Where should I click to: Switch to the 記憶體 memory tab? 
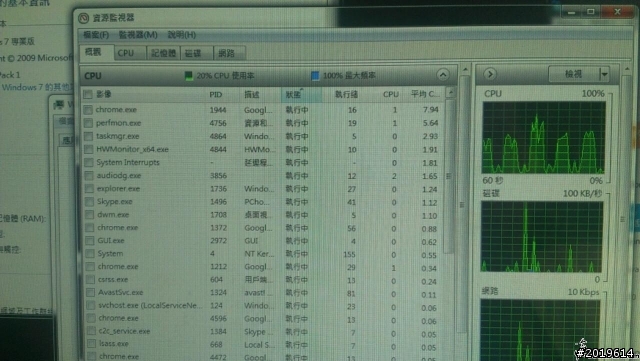pyautogui.click(x=163, y=53)
